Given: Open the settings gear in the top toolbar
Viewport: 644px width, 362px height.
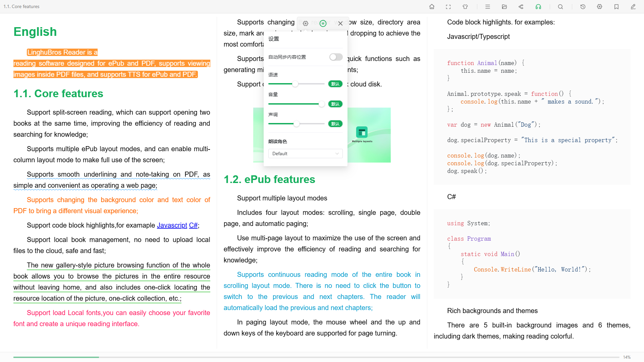Looking at the screenshot, I should tap(599, 7).
